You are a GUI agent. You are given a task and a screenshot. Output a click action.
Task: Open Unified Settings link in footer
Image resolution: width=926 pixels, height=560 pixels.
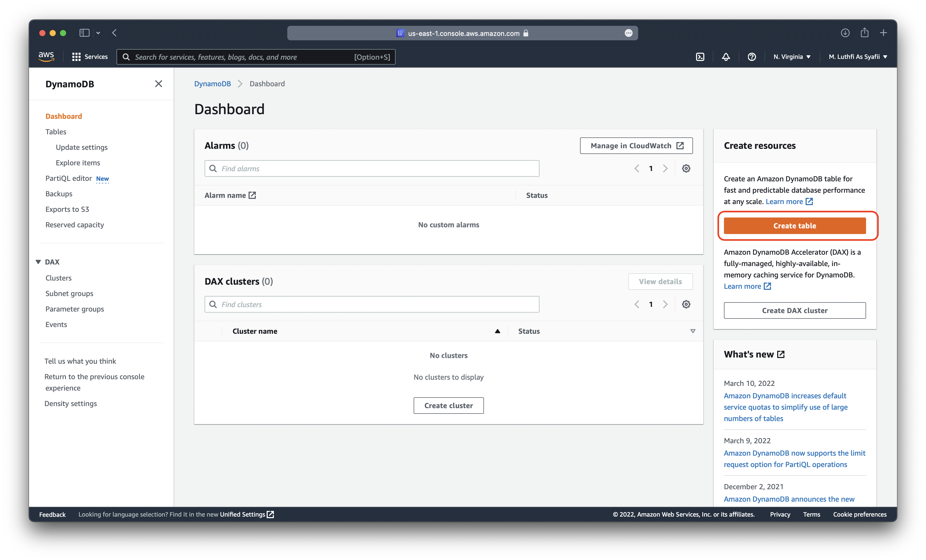click(246, 514)
